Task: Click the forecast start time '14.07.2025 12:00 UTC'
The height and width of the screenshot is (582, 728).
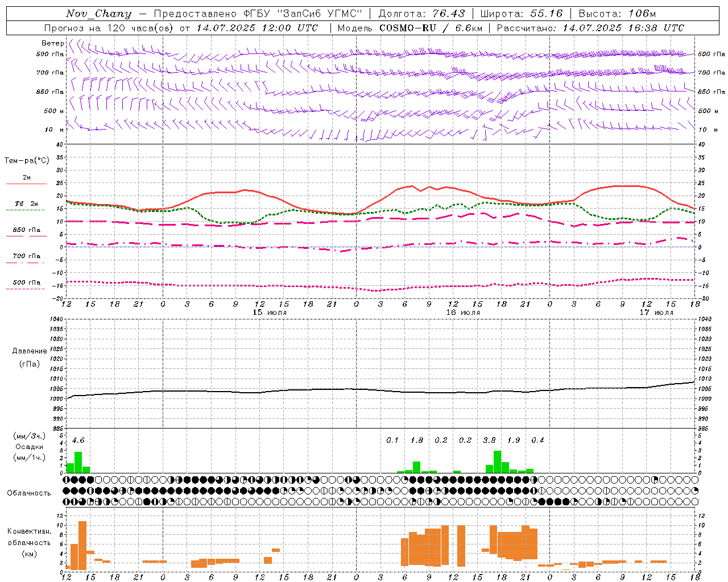Action: (x=257, y=28)
